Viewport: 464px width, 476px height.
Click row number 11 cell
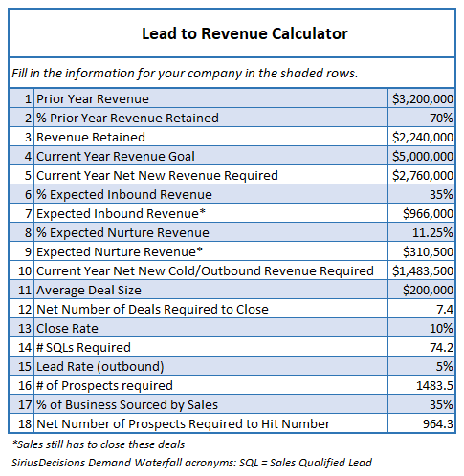pyautogui.click(x=21, y=290)
